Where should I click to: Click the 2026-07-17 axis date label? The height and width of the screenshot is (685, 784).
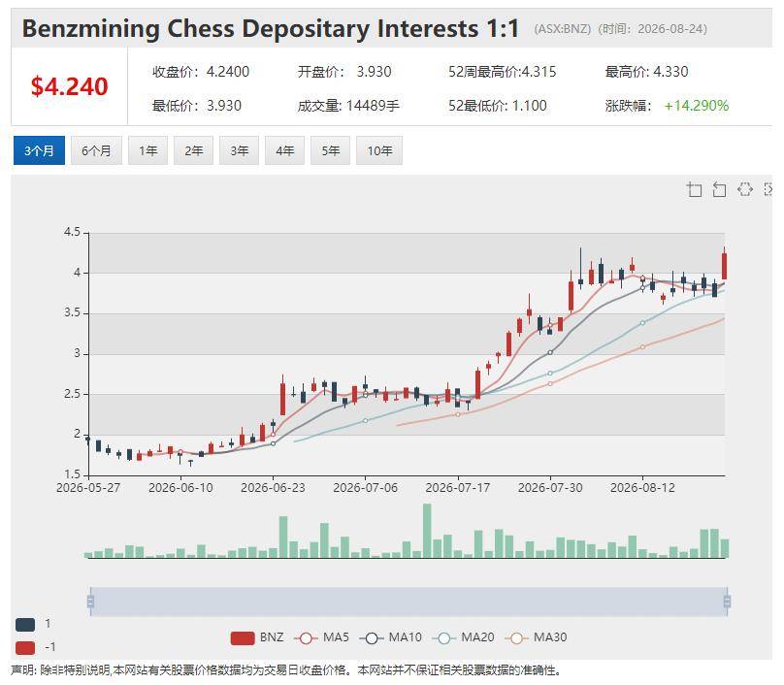(x=458, y=487)
